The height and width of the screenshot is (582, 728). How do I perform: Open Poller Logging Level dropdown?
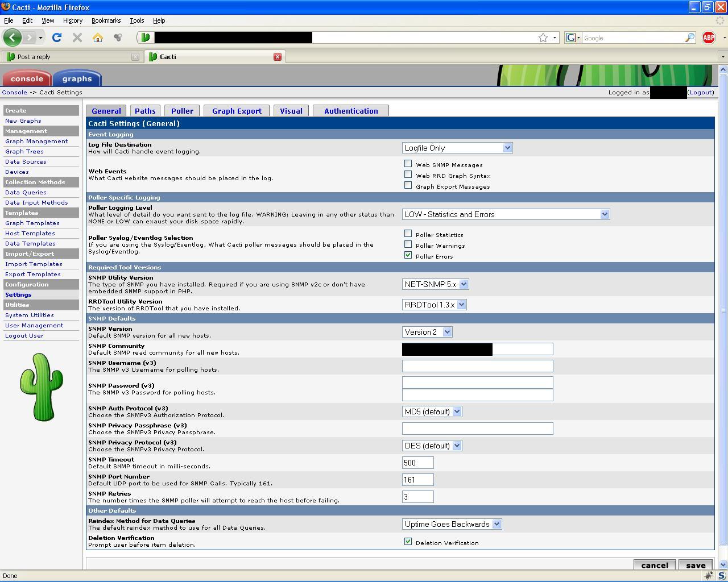[506, 214]
